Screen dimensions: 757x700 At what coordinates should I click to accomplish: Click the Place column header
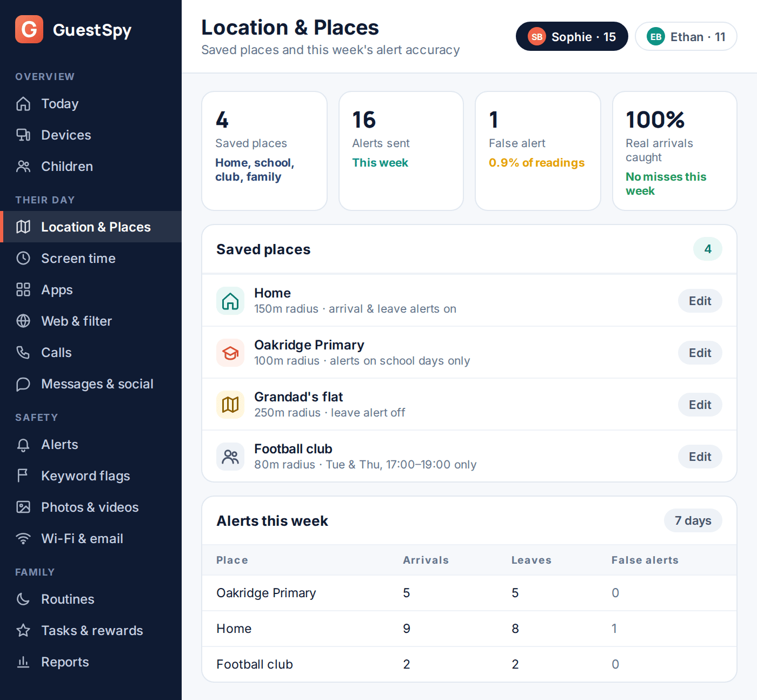tap(232, 560)
